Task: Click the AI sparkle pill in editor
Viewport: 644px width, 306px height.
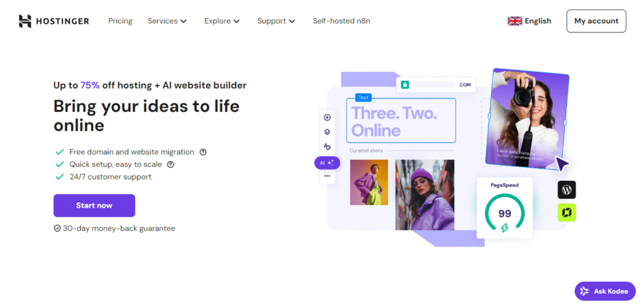Action: tap(327, 163)
